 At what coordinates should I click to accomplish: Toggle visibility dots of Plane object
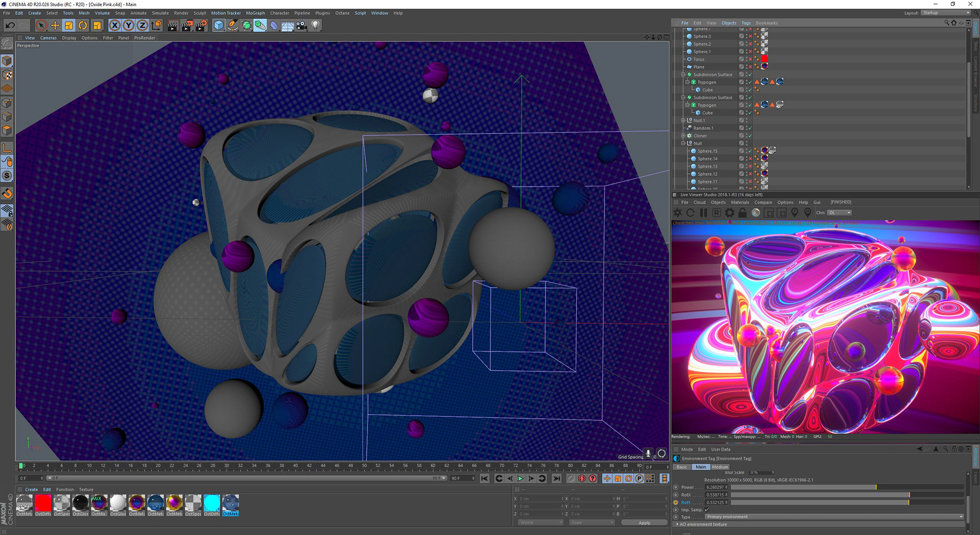point(747,67)
